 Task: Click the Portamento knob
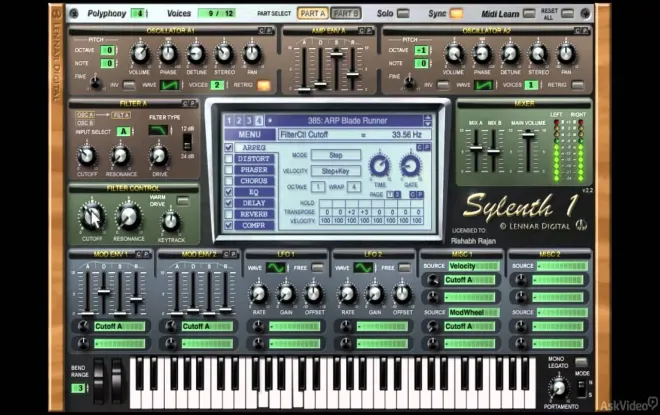click(x=559, y=388)
